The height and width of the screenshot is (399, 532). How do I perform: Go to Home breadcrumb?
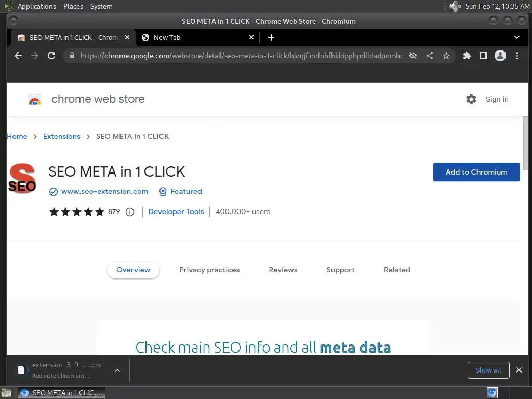click(x=17, y=136)
